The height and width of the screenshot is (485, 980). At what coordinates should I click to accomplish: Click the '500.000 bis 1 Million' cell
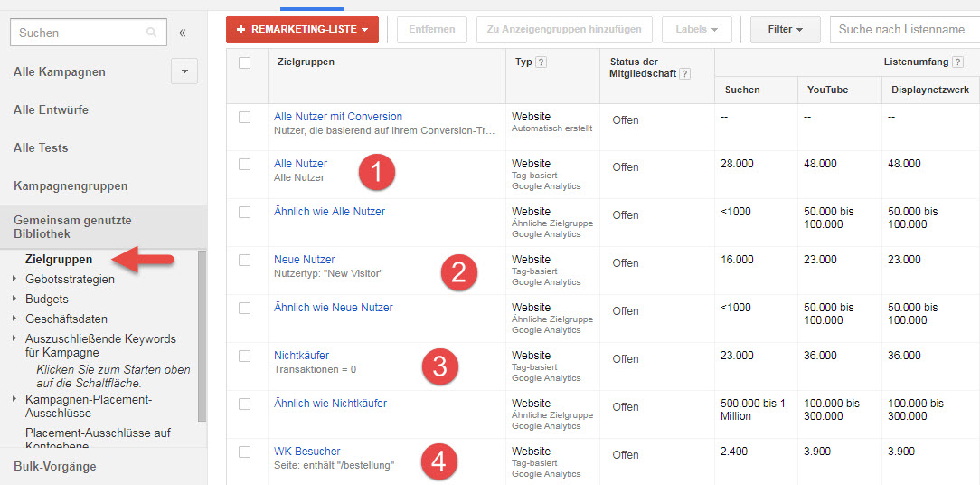tap(755, 409)
